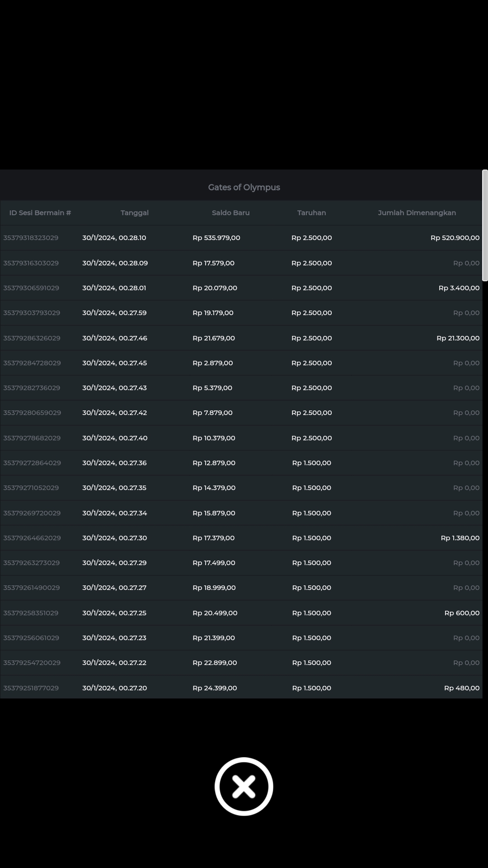Screen dimensions: 488x868
Task: Click the Rp 520.900,00 win amount
Action: [x=455, y=238]
